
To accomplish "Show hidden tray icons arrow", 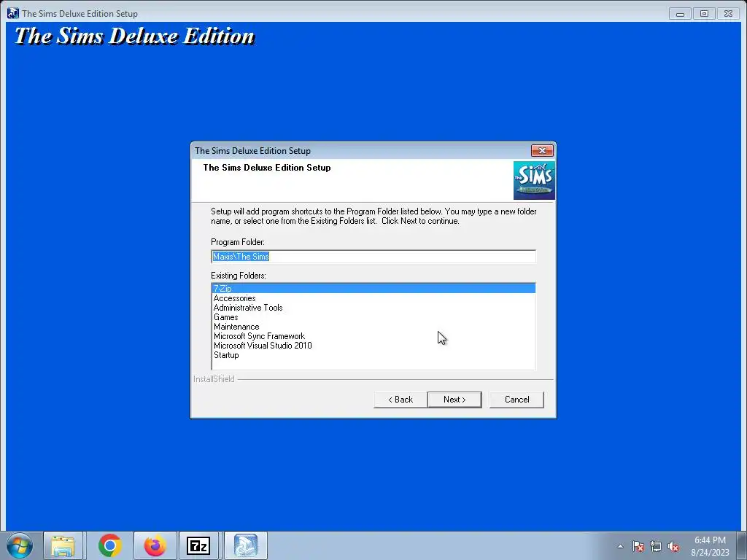I will (x=620, y=546).
